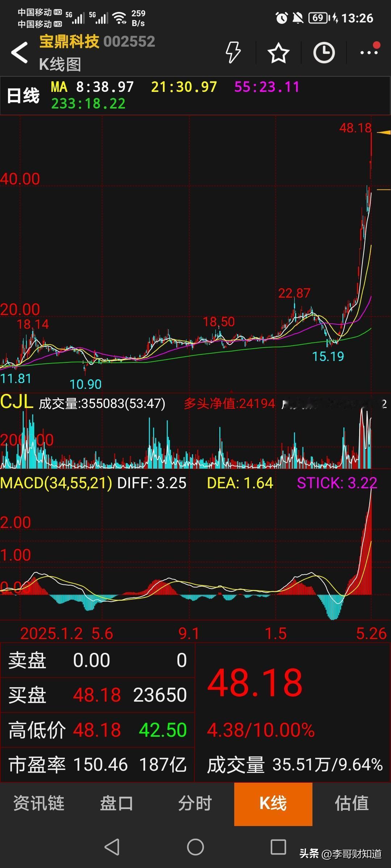Viewport: 391px width, 868px height.
Task: Open the clock history icon
Action: pos(324,53)
